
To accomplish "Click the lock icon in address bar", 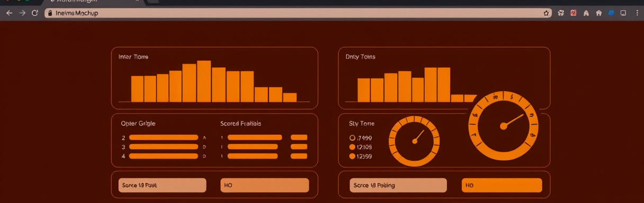I will coord(50,13).
